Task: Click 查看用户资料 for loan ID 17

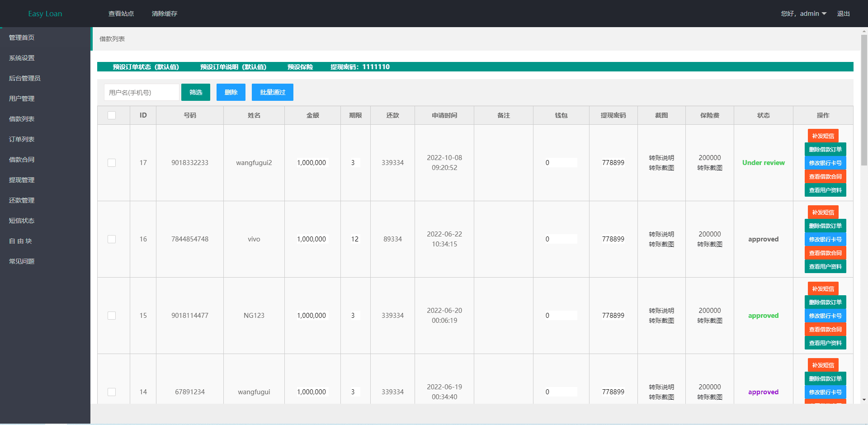Action: pos(825,190)
